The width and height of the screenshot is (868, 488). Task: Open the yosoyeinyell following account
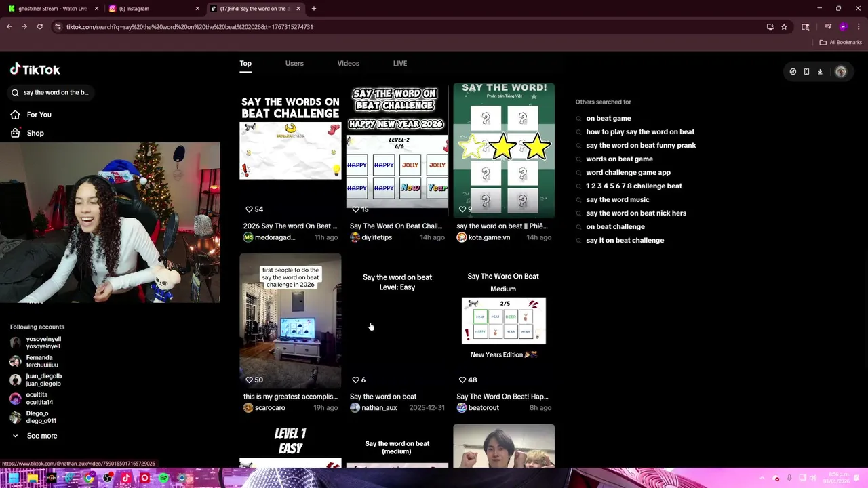[36, 342]
